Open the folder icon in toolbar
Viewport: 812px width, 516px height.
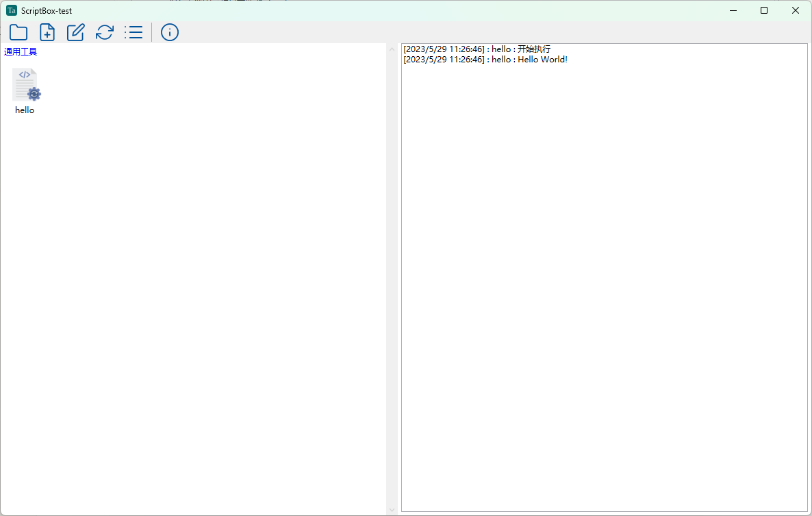(18, 32)
